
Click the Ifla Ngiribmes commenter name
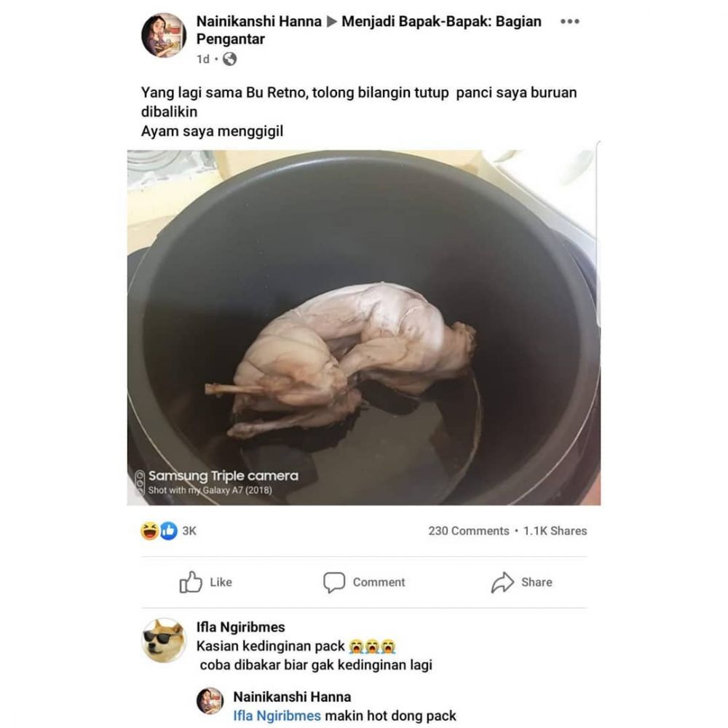pyautogui.click(x=240, y=627)
